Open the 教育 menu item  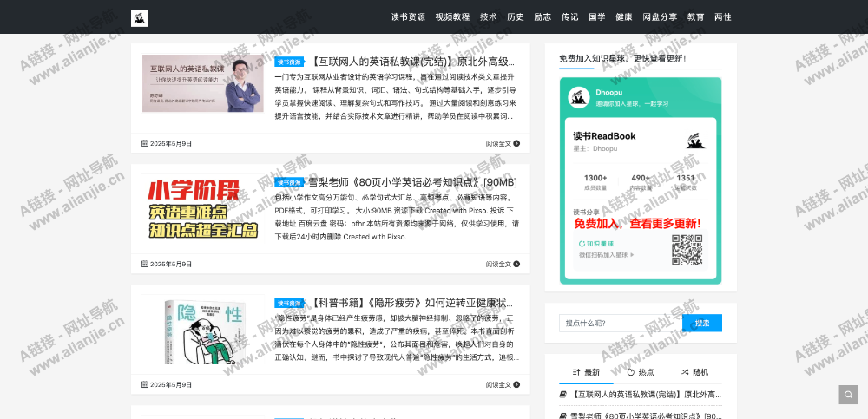pyautogui.click(x=696, y=17)
